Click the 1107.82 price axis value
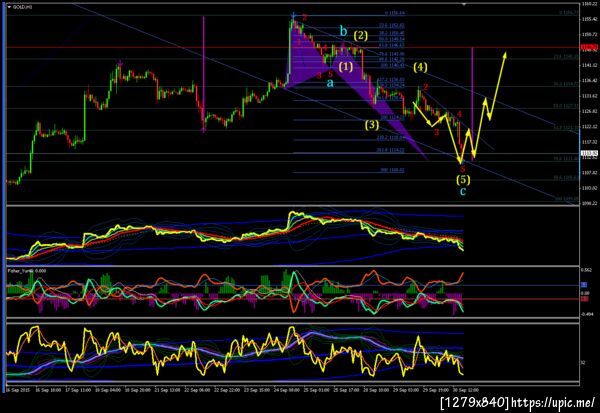Image resolution: width=600 pixels, height=413 pixels. (x=590, y=173)
